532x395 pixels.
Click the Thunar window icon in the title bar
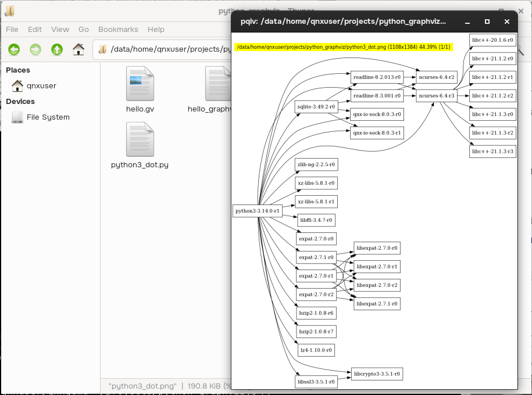point(9,11)
